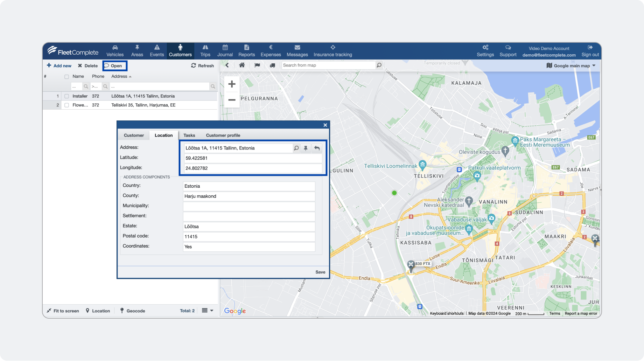The height and width of the screenshot is (361, 644).
Task: Select the Location tab
Action: 164,135
